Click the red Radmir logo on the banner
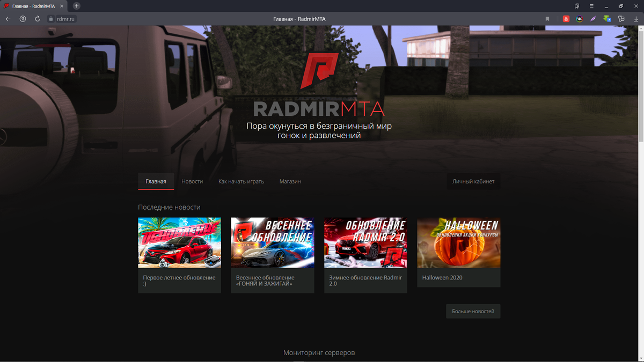This screenshot has width=644, height=362. click(x=319, y=70)
